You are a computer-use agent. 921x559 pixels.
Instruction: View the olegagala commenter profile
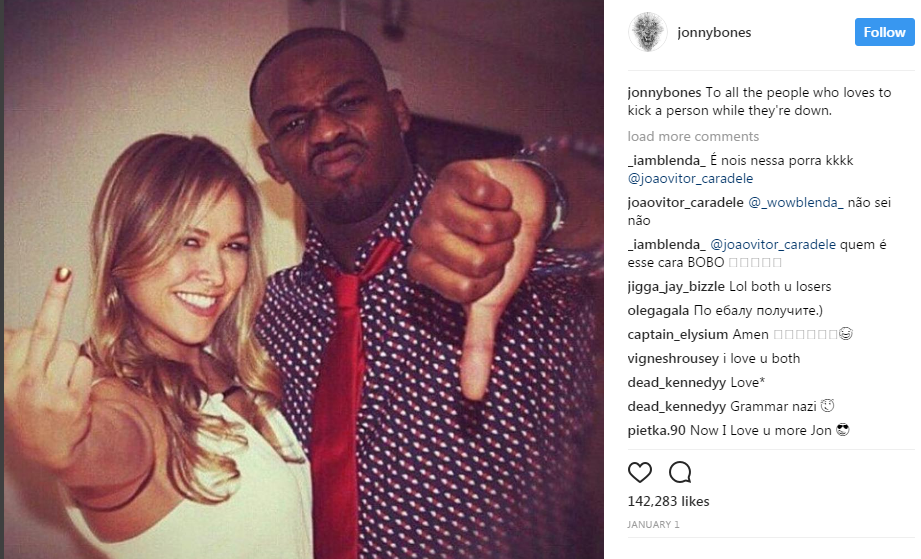coord(658,311)
